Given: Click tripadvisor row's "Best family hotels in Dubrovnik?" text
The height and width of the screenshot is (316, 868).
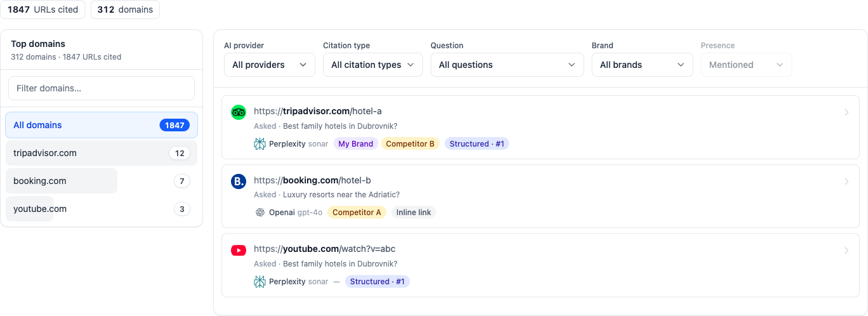Looking at the screenshot, I should point(340,126).
